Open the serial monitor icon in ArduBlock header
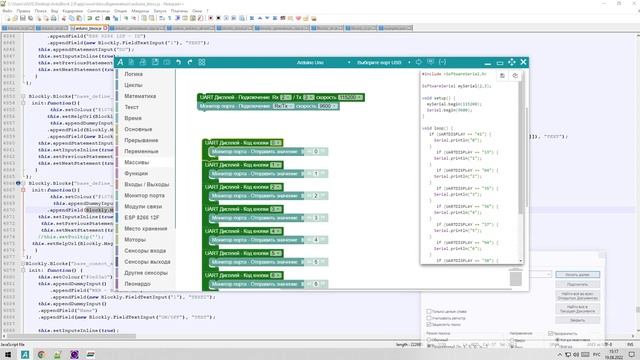 pos(431,62)
